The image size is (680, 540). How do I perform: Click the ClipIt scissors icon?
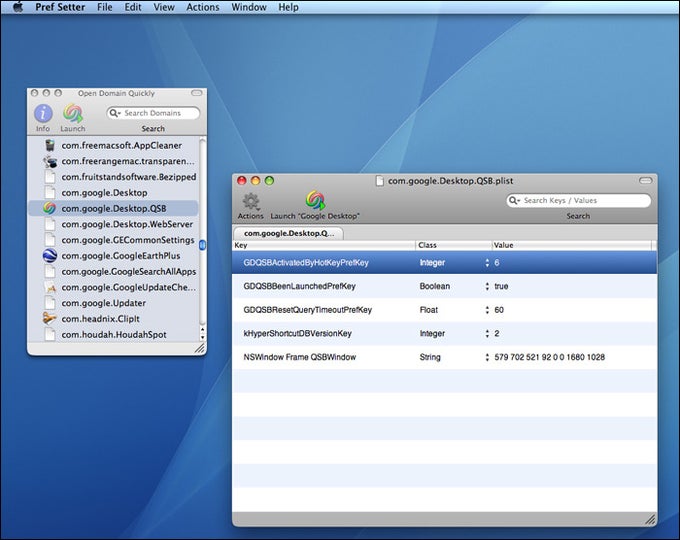49,318
